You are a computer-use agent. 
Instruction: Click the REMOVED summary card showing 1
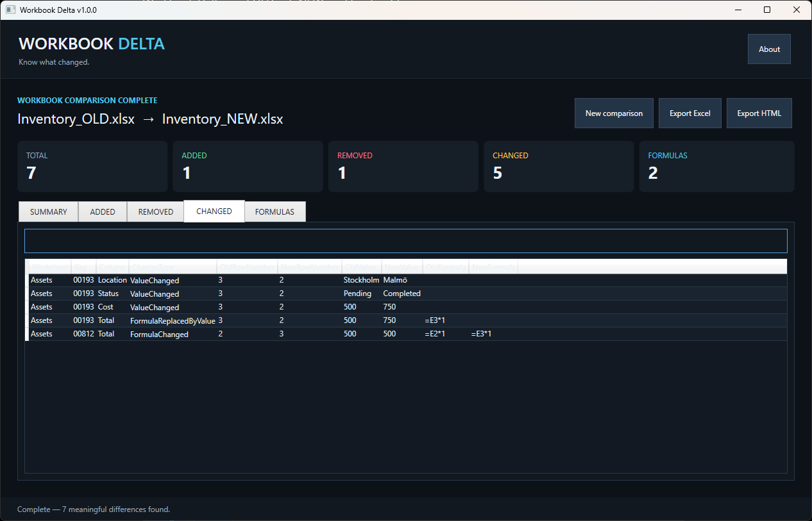tap(403, 167)
